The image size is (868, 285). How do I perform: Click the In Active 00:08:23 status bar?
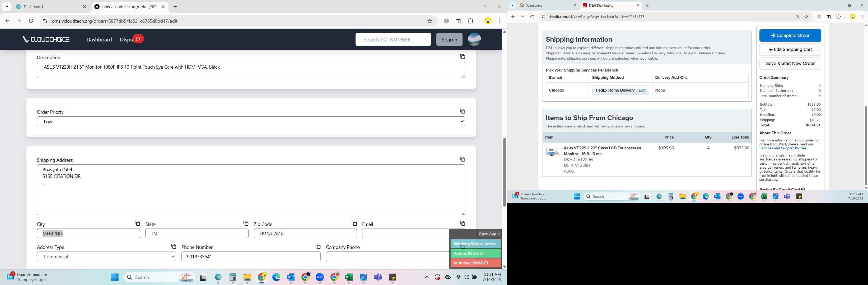[x=475, y=263]
